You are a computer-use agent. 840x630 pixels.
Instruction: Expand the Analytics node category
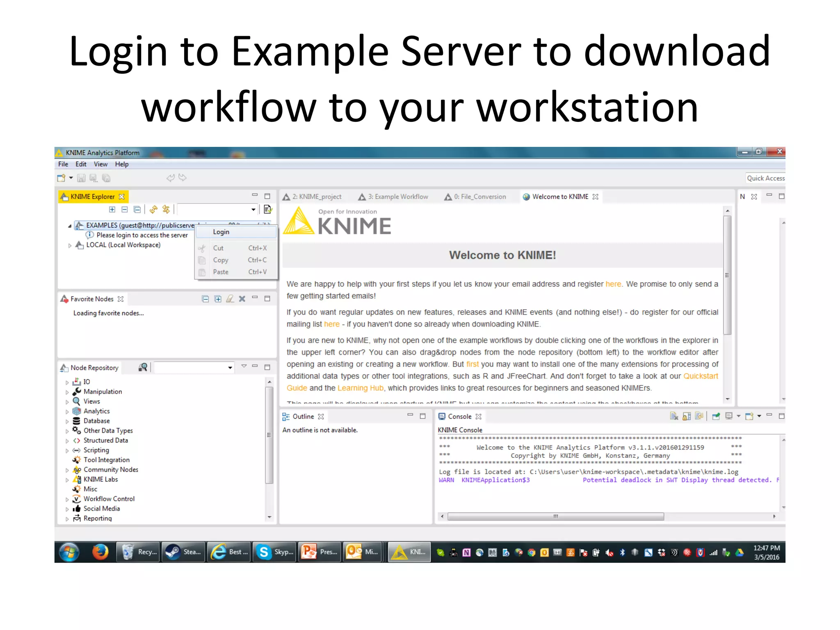[67, 411]
